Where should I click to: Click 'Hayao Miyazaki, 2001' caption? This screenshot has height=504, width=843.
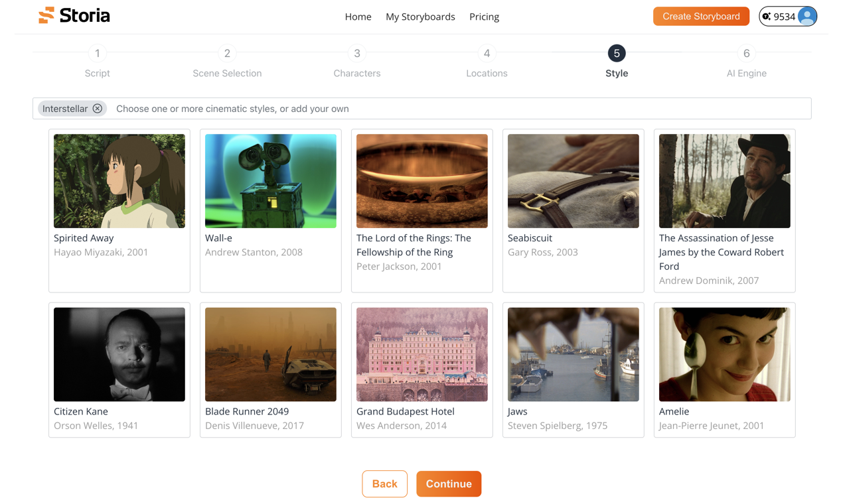click(101, 252)
